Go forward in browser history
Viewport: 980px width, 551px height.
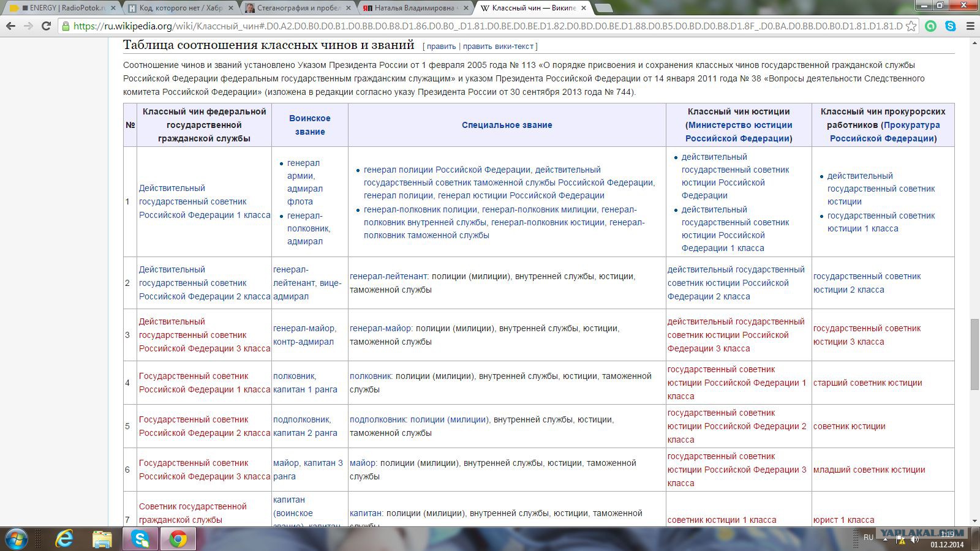[28, 26]
